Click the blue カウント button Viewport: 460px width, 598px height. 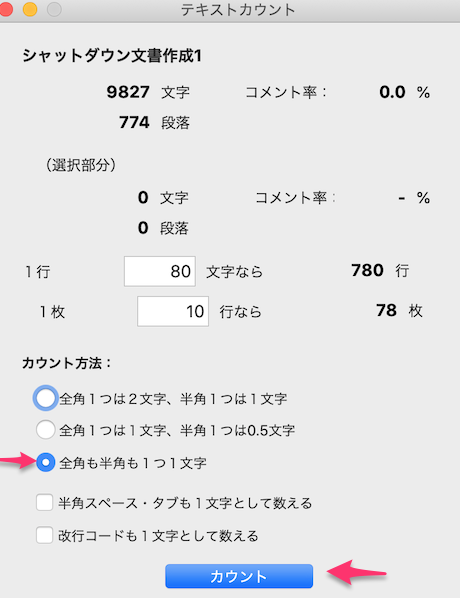pos(239,576)
